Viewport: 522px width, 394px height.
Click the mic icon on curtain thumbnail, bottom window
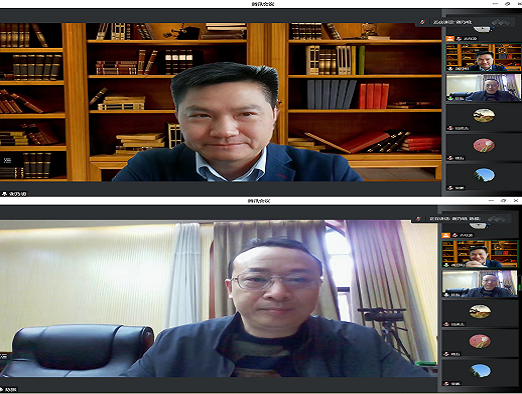pyautogui.click(x=446, y=295)
